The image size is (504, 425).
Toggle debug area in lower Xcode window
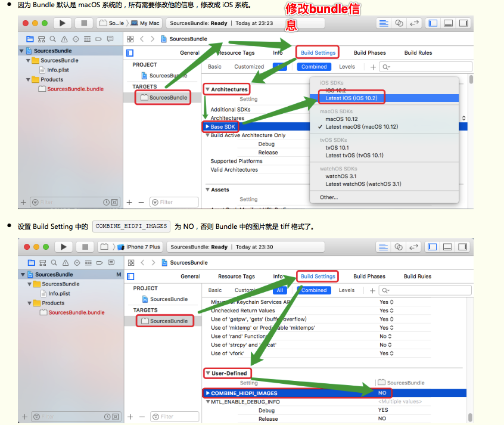447,247
